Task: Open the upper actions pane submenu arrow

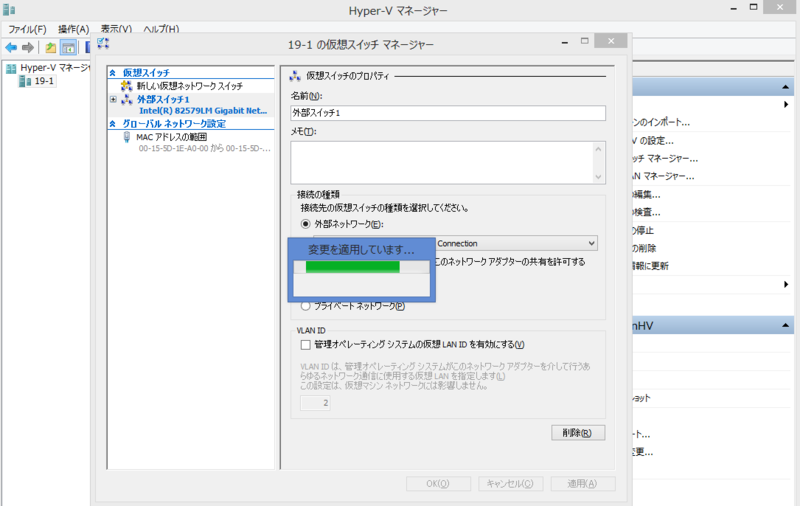Action: click(786, 105)
